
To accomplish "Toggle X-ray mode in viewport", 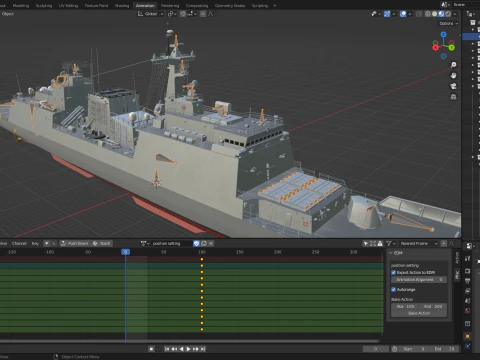I will 419,14.
